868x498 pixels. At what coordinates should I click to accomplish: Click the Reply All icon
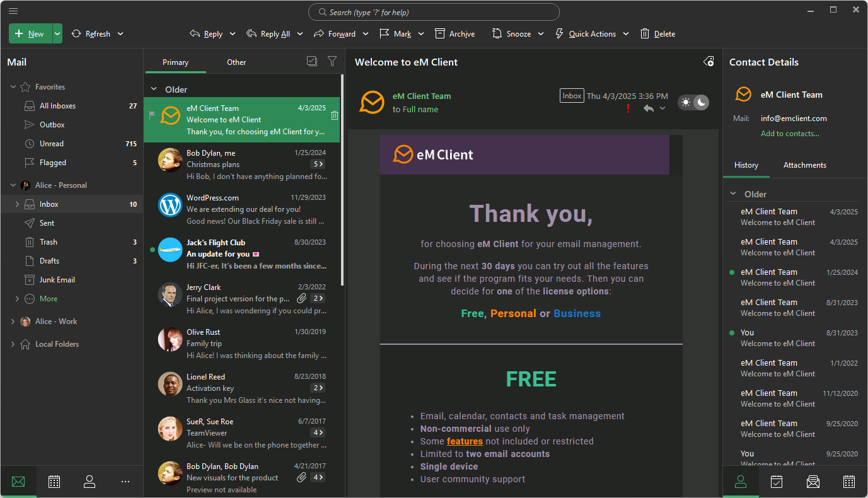pyautogui.click(x=252, y=34)
